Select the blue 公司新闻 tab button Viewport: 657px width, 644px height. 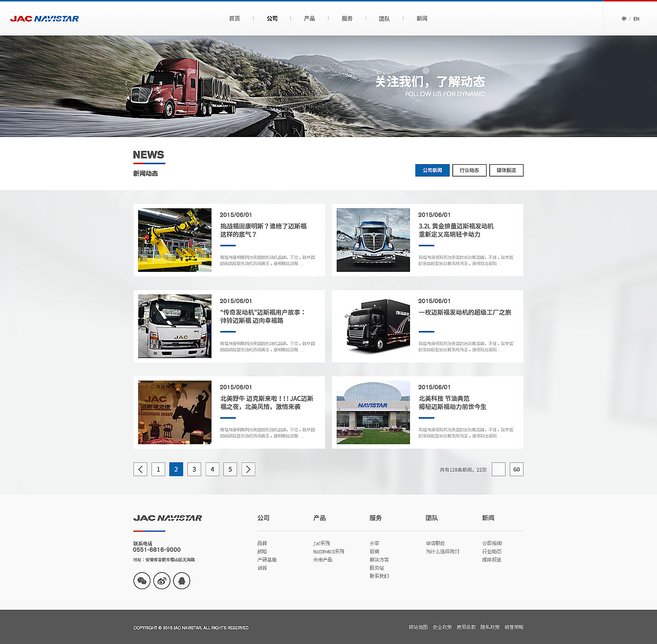(x=432, y=170)
